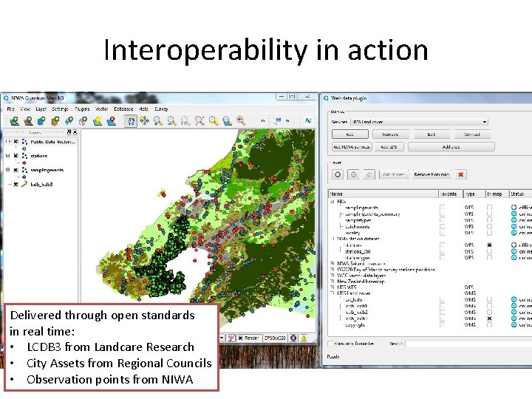Click the Edit service button
Image resolution: width=532 pixels, height=399 pixels.
[x=432, y=134]
